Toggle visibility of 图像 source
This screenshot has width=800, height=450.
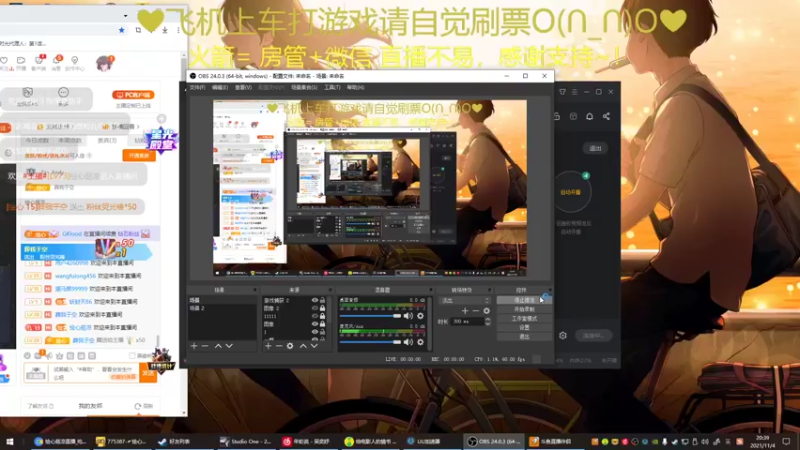coord(315,324)
